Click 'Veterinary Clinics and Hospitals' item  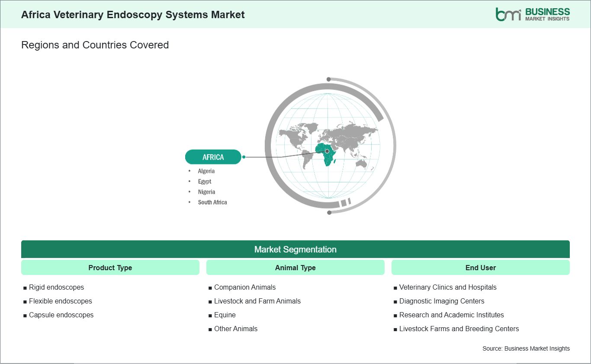pyautogui.click(x=448, y=287)
